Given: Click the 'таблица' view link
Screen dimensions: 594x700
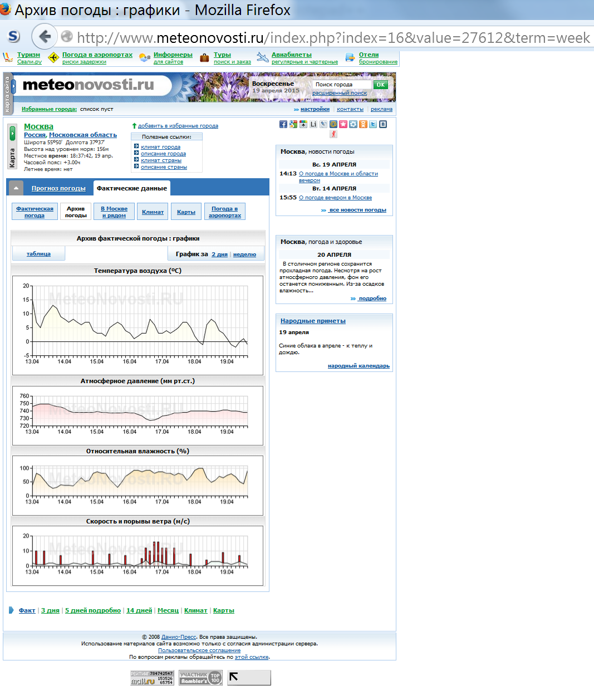Looking at the screenshot, I should pos(38,254).
